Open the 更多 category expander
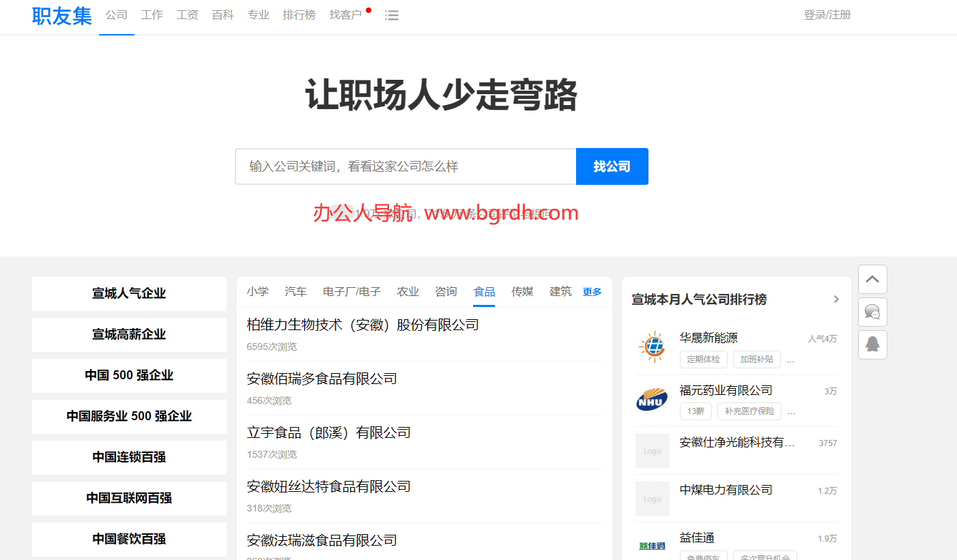Viewport: 957px width, 560px height. (591, 291)
